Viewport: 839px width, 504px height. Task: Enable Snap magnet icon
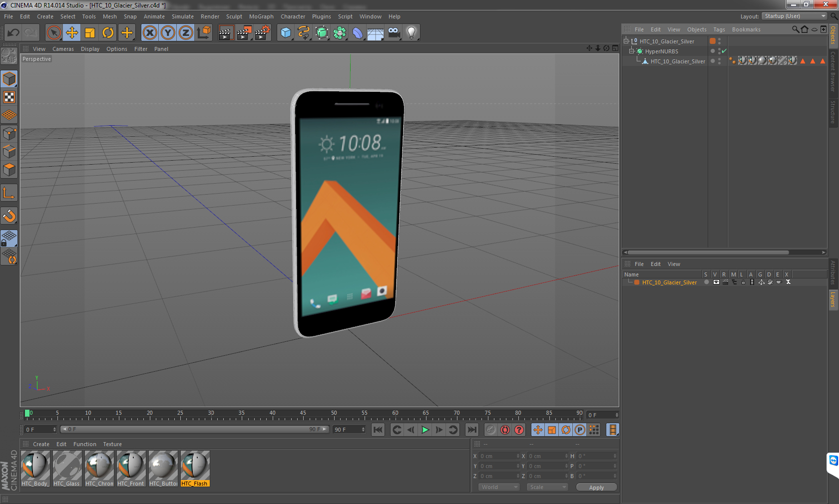point(9,216)
